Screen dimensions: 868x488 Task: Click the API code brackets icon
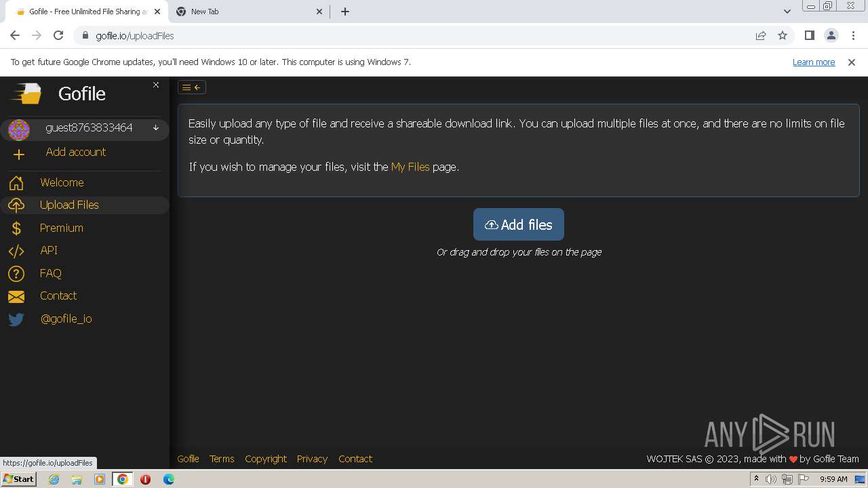click(x=16, y=251)
